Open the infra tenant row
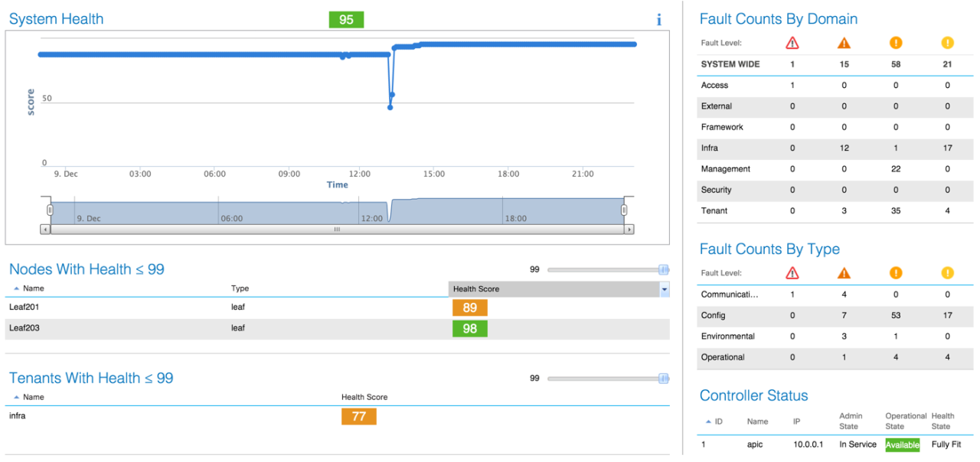980x462 pixels. pos(337,416)
